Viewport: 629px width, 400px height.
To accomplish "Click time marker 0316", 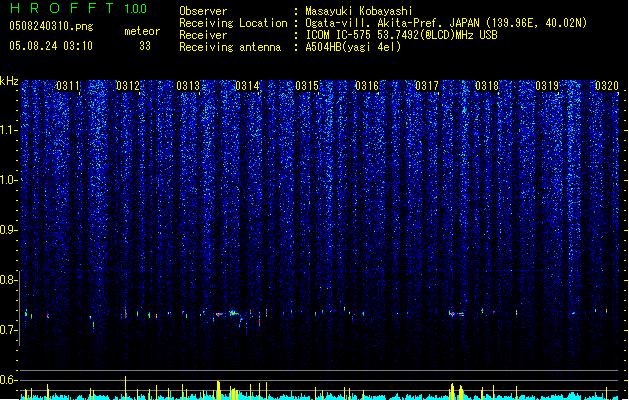I will [x=367, y=86].
